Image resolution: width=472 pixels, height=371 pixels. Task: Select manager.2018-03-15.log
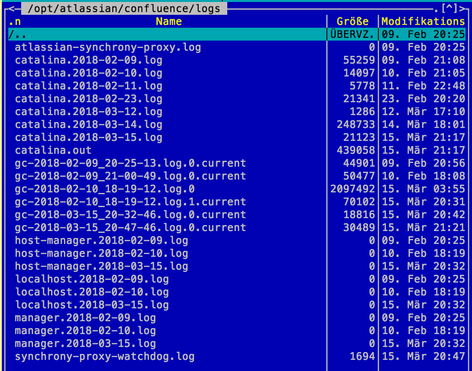pyautogui.click(x=85, y=344)
